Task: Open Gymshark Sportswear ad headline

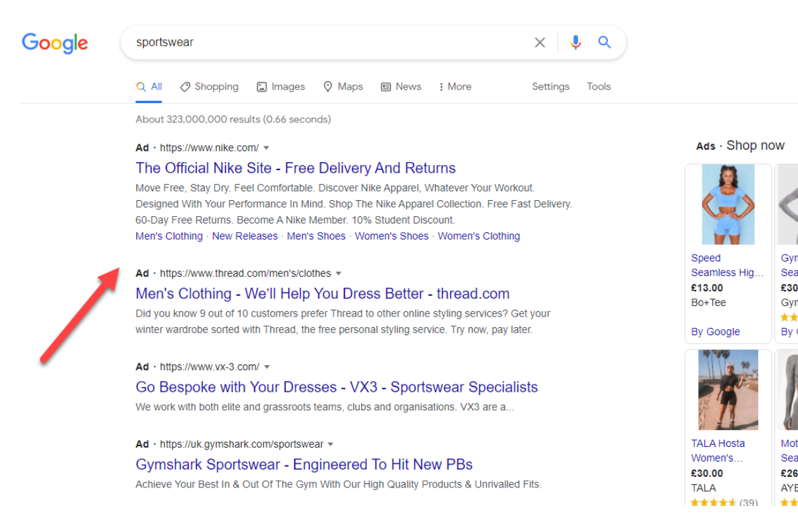Action: [304, 464]
